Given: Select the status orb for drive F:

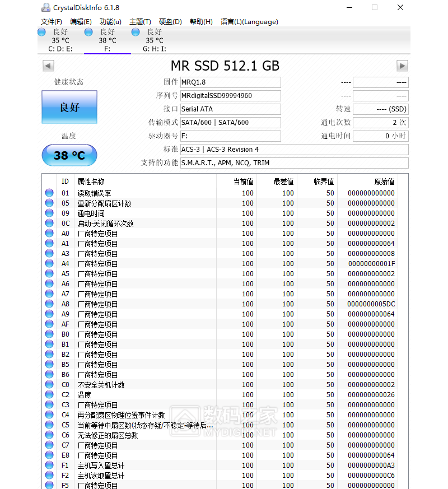Looking at the screenshot, I should click(x=88, y=32).
